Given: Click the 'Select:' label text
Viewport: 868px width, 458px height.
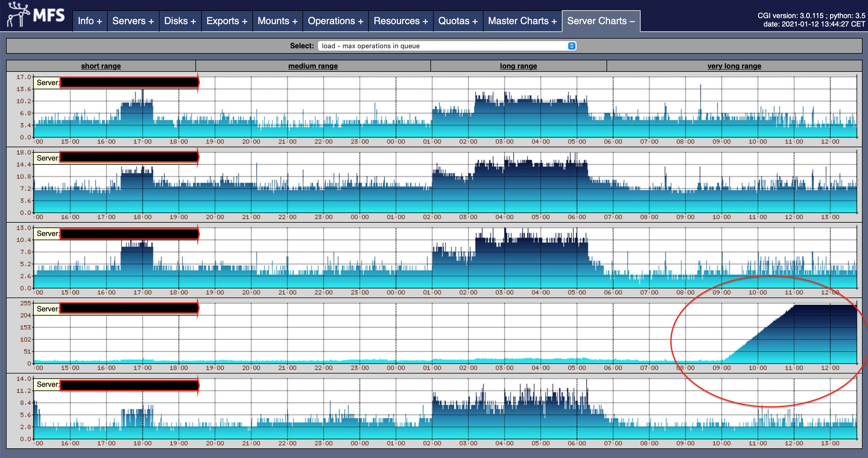Looking at the screenshot, I should point(302,46).
